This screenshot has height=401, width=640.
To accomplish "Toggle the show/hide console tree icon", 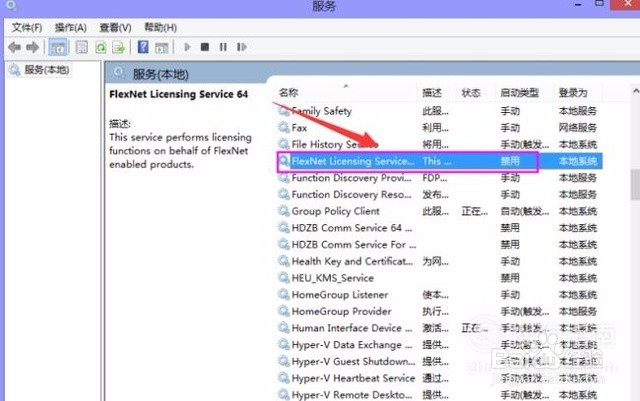I will pyautogui.click(x=58, y=47).
